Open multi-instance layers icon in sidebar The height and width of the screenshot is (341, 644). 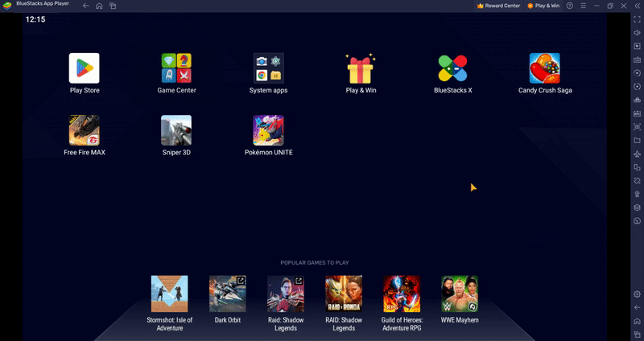[637, 207]
